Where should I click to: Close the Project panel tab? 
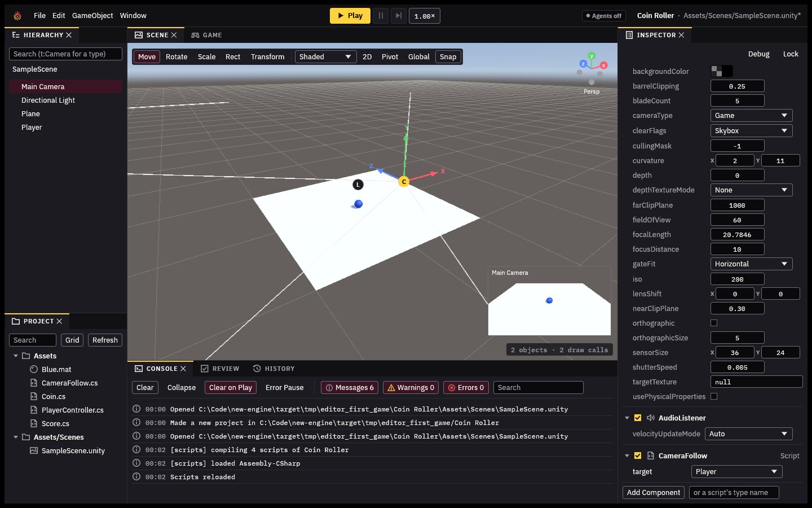(59, 321)
